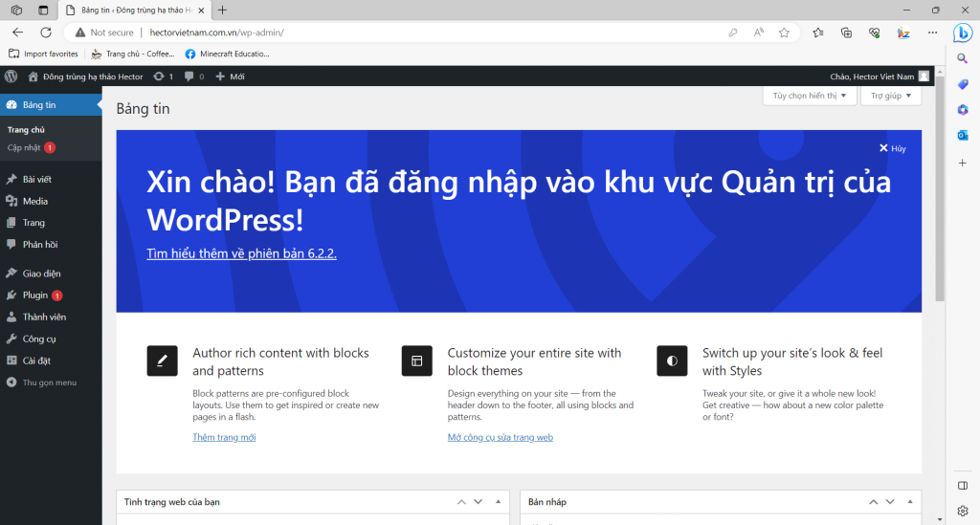Click the page vertical scrollbar thumb
The height and width of the screenshot is (525, 980).
[x=940, y=187]
